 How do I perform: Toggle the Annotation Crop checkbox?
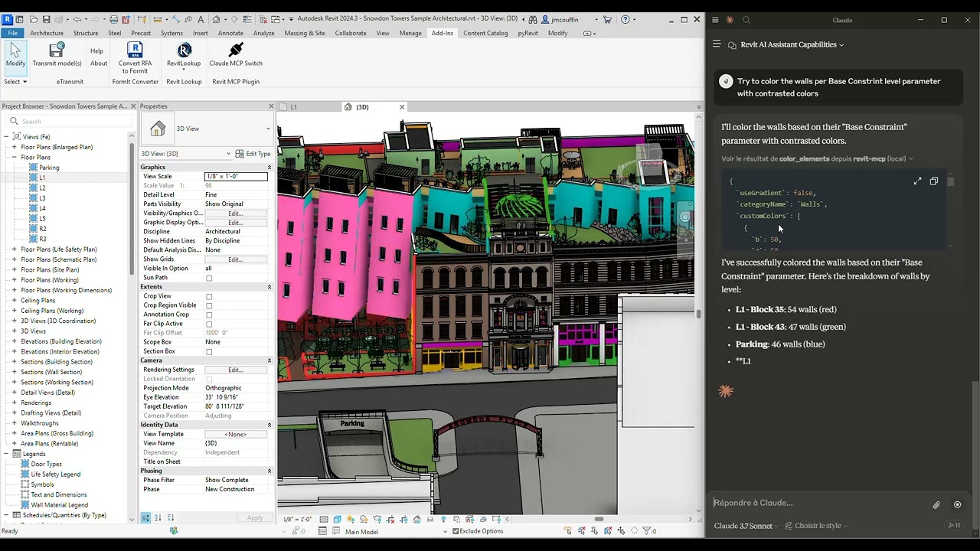point(209,315)
